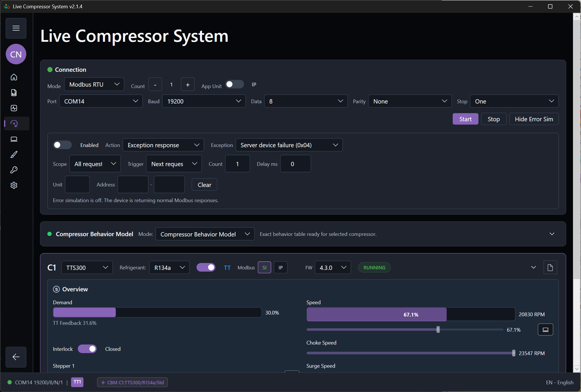The height and width of the screenshot is (392, 581).
Task: Open the Mode Modbus RTU dropdown
Action: [x=94, y=84]
